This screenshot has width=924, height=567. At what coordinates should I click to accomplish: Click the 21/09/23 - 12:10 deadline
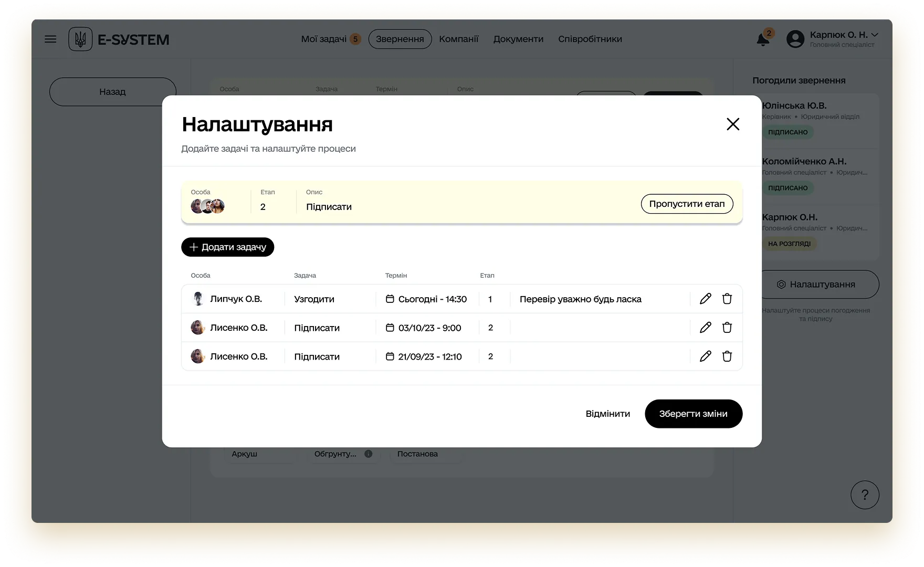coord(430,356)
